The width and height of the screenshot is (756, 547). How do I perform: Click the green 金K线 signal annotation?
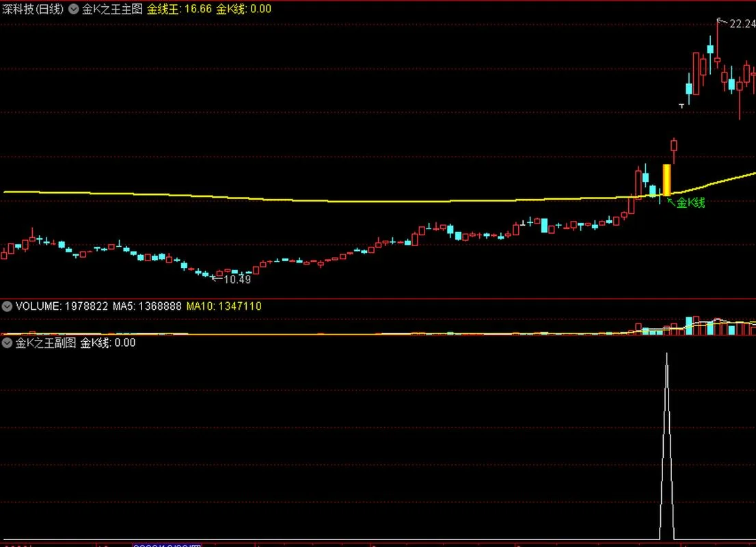[690, 202]
